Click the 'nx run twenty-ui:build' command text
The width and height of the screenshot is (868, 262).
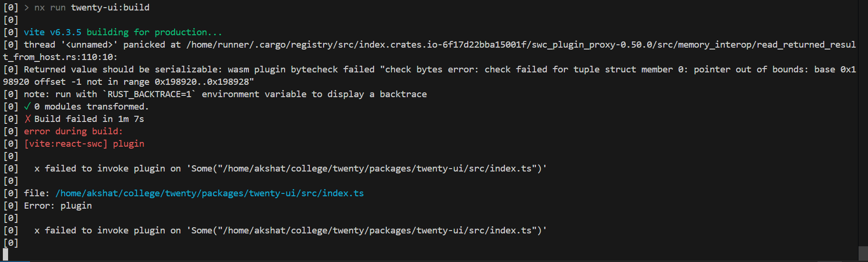tap(92, 8)
